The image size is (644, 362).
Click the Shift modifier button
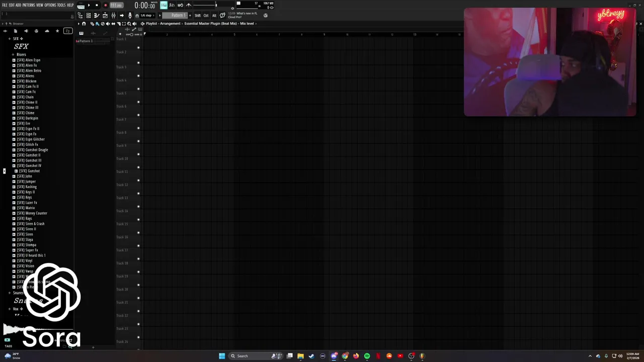click(198, 16)
